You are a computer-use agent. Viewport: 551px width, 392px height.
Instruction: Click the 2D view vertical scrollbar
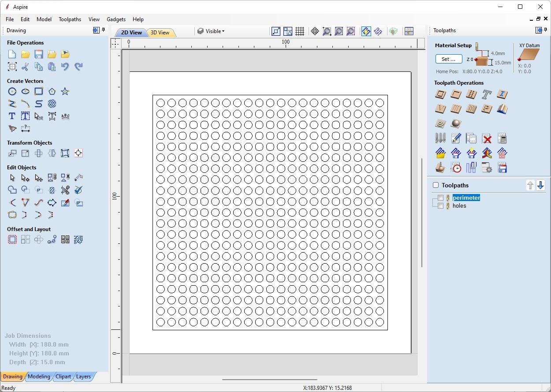pyautogui.click(x=422, y=213)
